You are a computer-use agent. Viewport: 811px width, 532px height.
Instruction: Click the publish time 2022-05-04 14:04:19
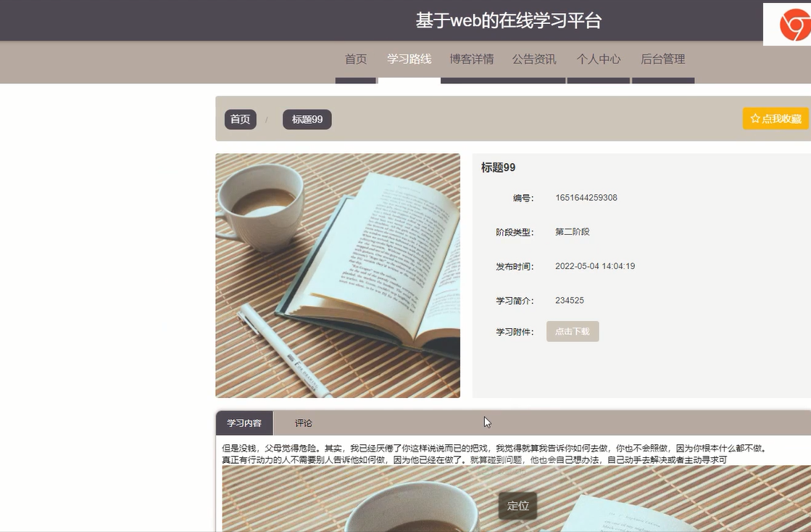595,266
